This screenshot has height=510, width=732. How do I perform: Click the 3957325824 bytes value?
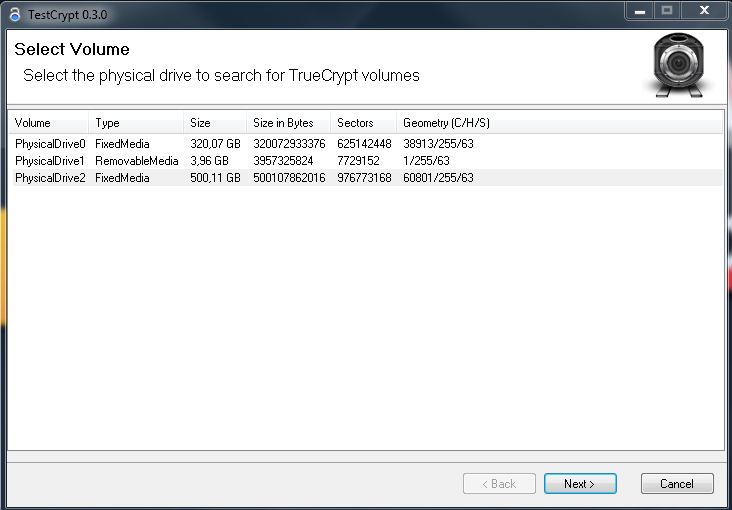(x=283, y=161)
